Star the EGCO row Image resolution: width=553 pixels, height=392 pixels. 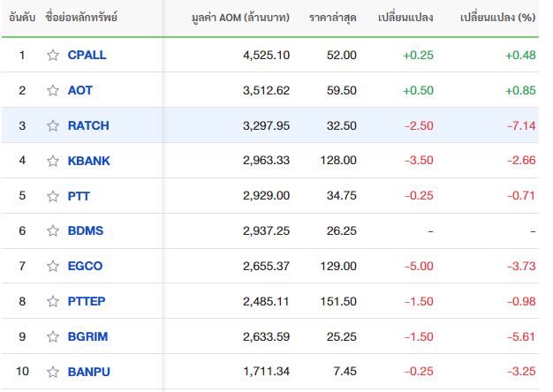click(x=53, y=266)
